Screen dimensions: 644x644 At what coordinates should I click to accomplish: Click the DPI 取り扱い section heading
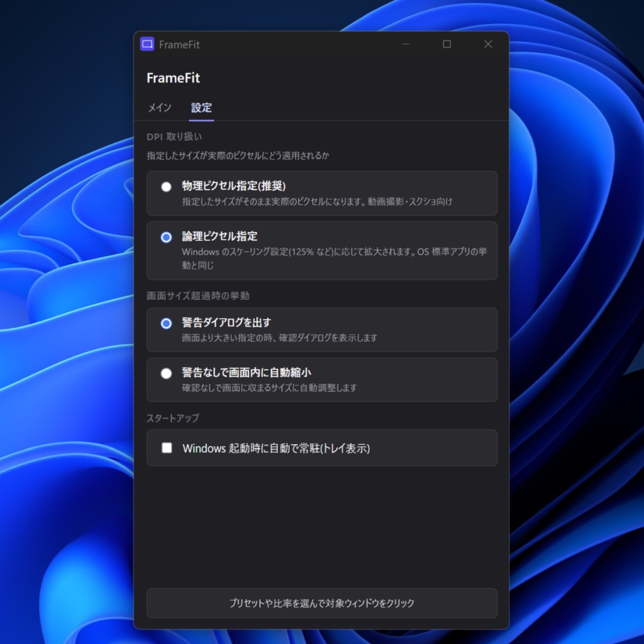(x=174, y=136)
